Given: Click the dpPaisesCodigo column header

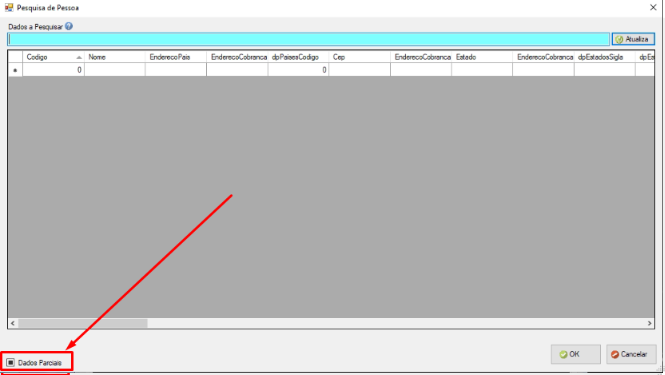Looking at the screenshot, I should [298, 57].
